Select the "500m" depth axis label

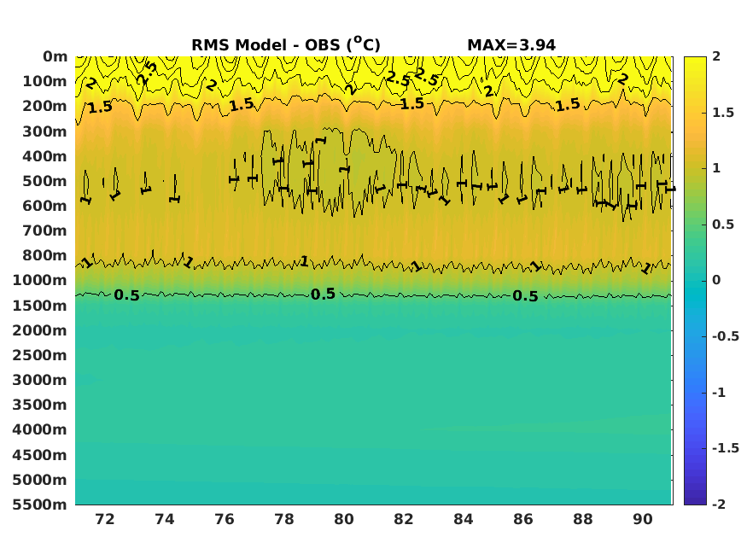pyautogui.click(x=44, y=181)
